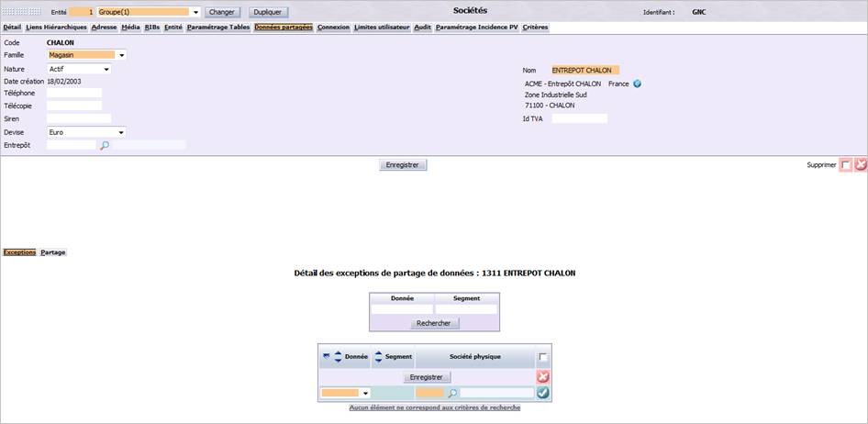This screenshot has width=868, height=424.
Task: Tick the Supprimer checkbox
Action: point(846,165)
